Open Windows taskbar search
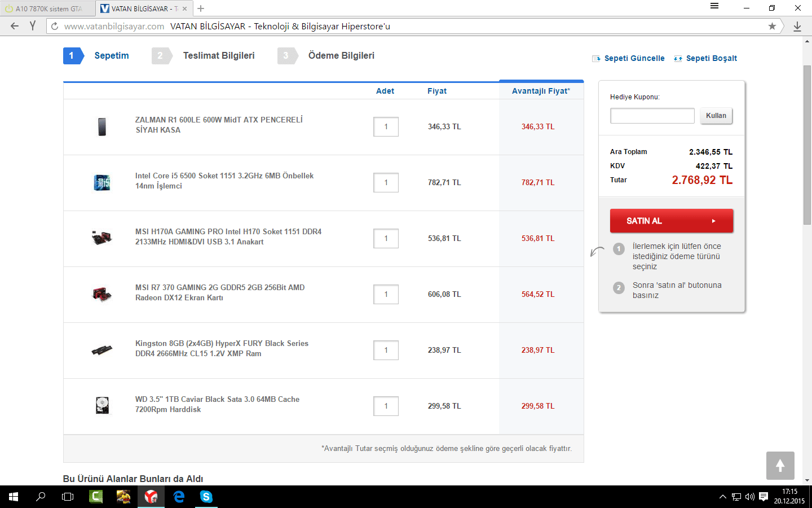This screenshot has height=508, width=812. point(41,497)
